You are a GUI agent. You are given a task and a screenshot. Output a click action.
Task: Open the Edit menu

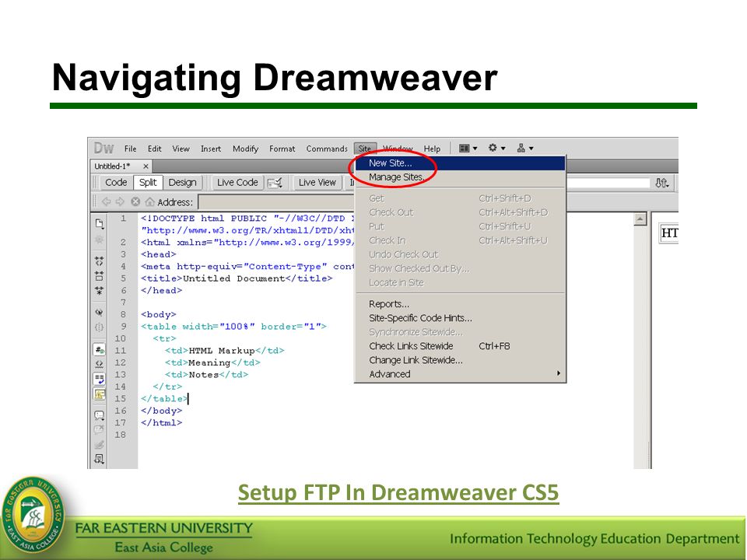[154, 149]
